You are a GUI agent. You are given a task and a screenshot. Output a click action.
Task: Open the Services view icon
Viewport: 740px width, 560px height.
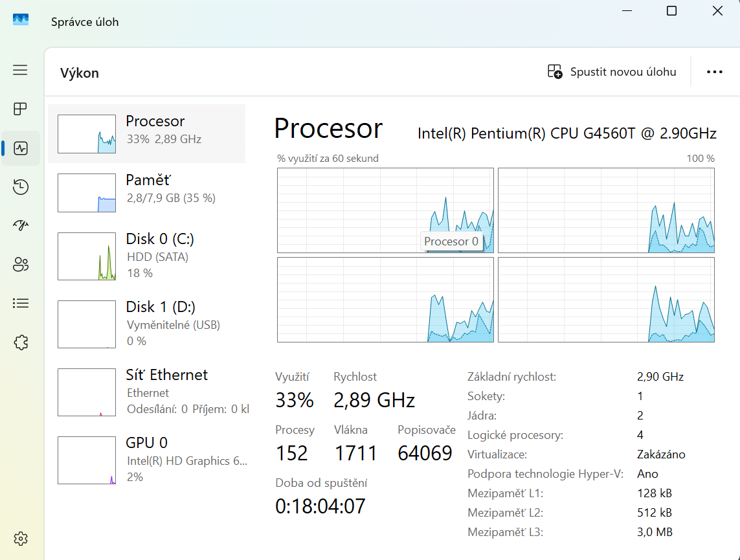[20, 342]
